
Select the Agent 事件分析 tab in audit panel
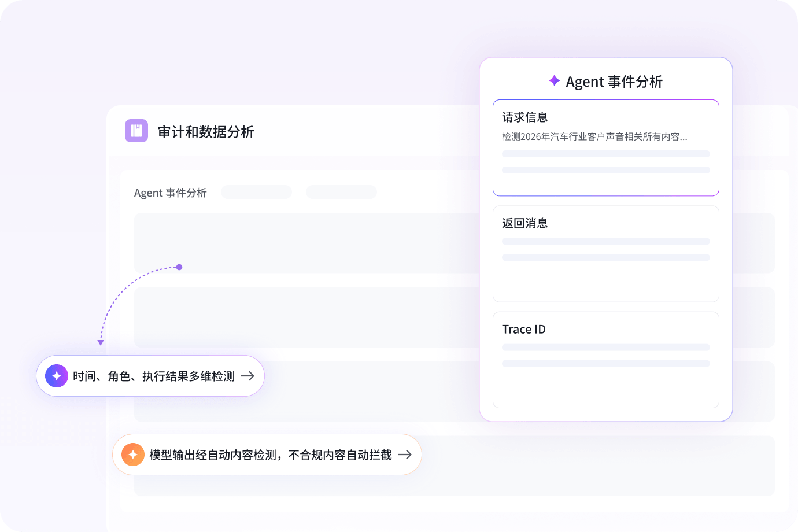(170, 193)
